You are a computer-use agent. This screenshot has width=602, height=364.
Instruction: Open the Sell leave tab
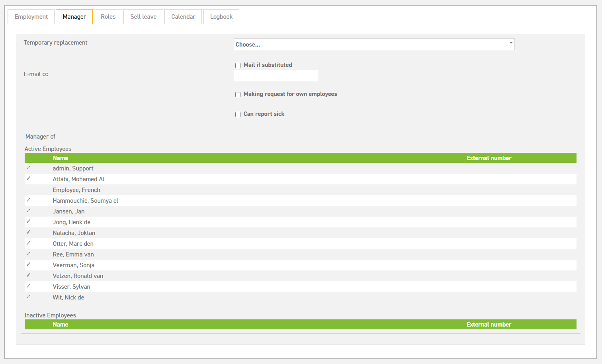[x=143, y=17]
